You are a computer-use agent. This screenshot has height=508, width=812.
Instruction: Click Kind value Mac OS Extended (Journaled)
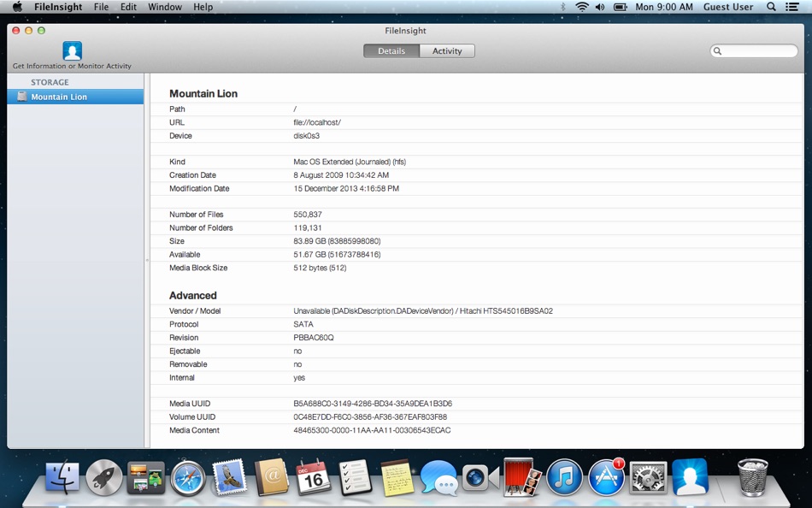350,162
